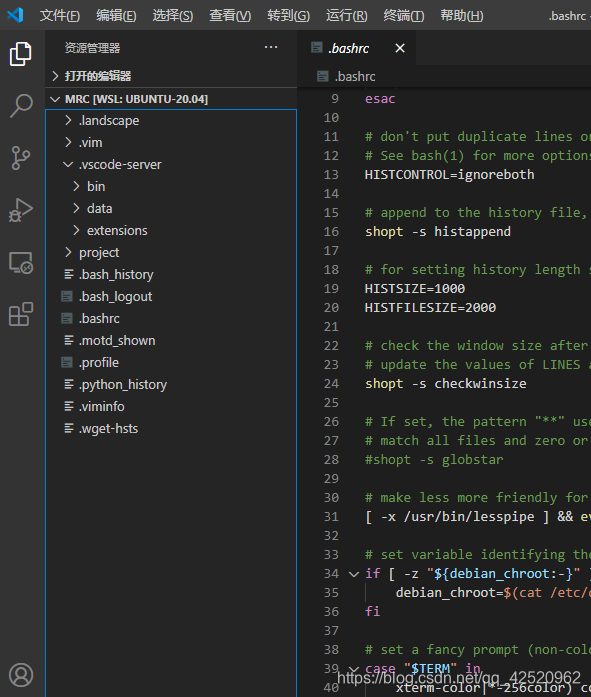Open the 运行(R) menu
The width and height of the screenshot is (591, 697).
(347, 16)
